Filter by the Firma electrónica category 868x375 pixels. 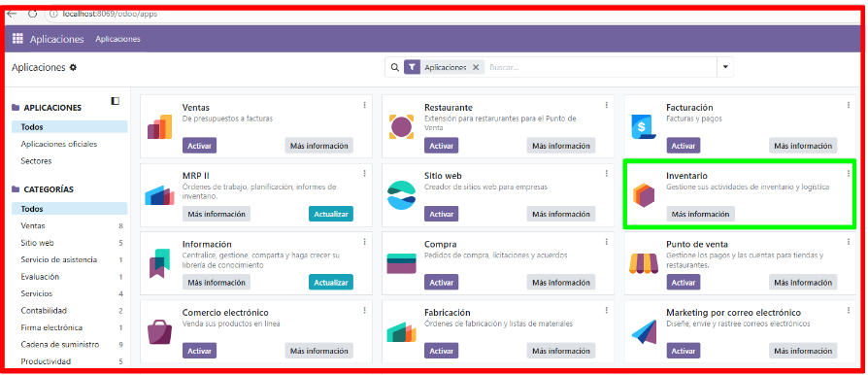pos(69,327)
